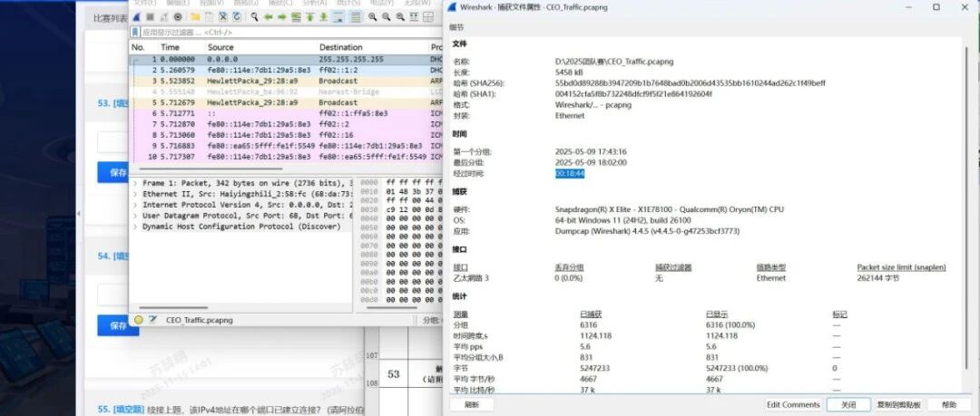Viewport: 980px width, 416px height.
Task: Open a capture file via folder icon
Action: tap(194, 17)
